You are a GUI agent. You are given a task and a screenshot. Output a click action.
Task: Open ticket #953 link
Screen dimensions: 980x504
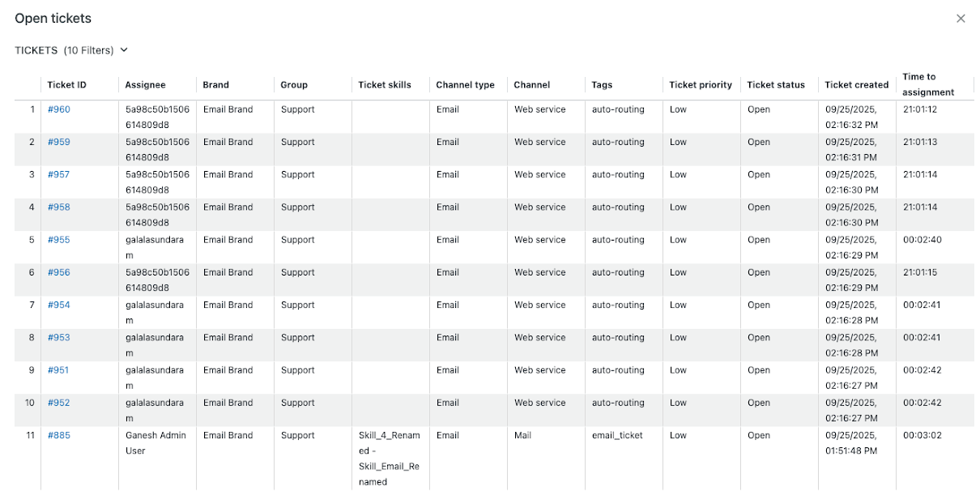point(59,337)
